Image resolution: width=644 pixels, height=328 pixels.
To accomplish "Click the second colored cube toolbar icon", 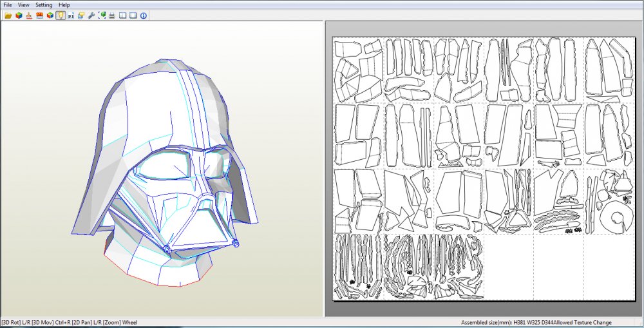I will [x=50, y=15].
